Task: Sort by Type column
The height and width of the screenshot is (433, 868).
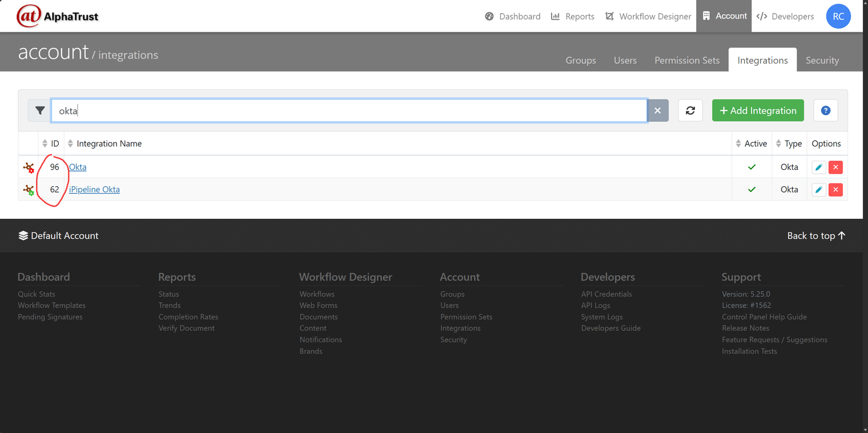Action: pos(789,143)
